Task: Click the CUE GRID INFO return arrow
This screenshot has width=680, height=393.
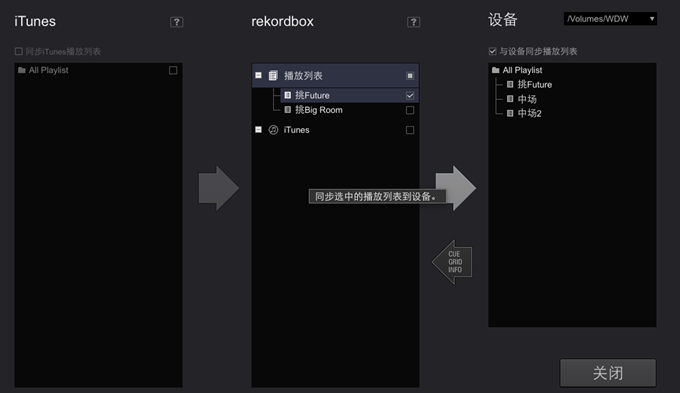Action: click(x=452, y=262)
